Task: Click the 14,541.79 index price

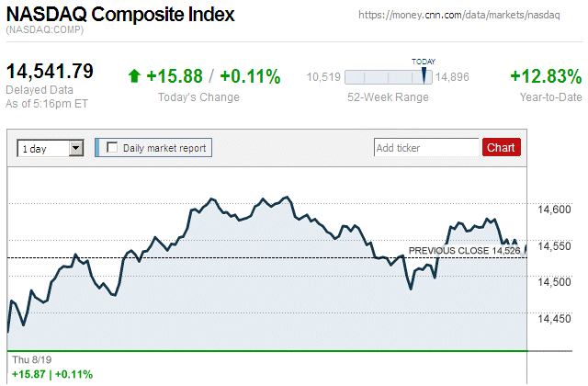Action: click(x=51, y=71)
